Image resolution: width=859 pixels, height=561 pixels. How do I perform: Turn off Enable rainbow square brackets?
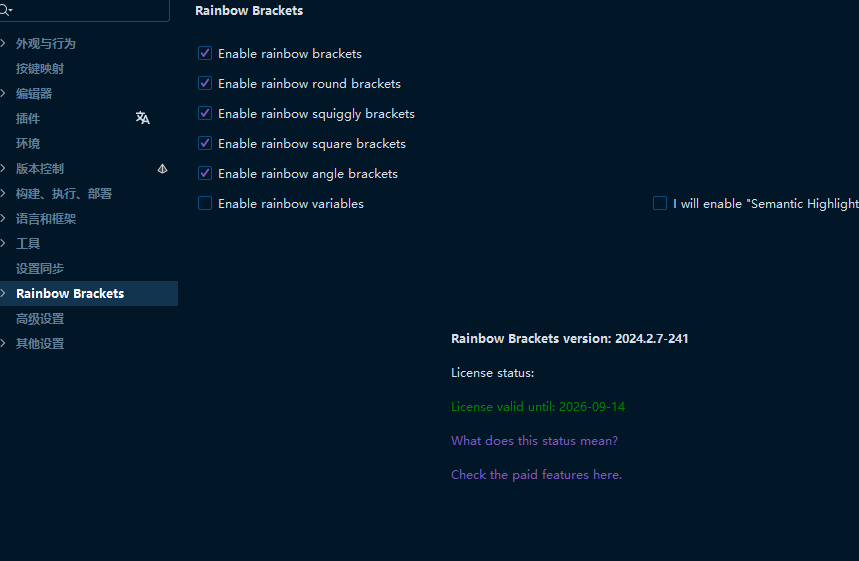(205, 143)
